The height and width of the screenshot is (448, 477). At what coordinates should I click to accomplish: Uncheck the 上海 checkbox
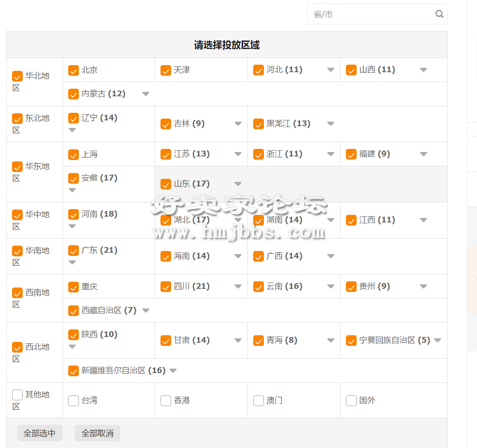pyautogui.click(x=74, y=155)
